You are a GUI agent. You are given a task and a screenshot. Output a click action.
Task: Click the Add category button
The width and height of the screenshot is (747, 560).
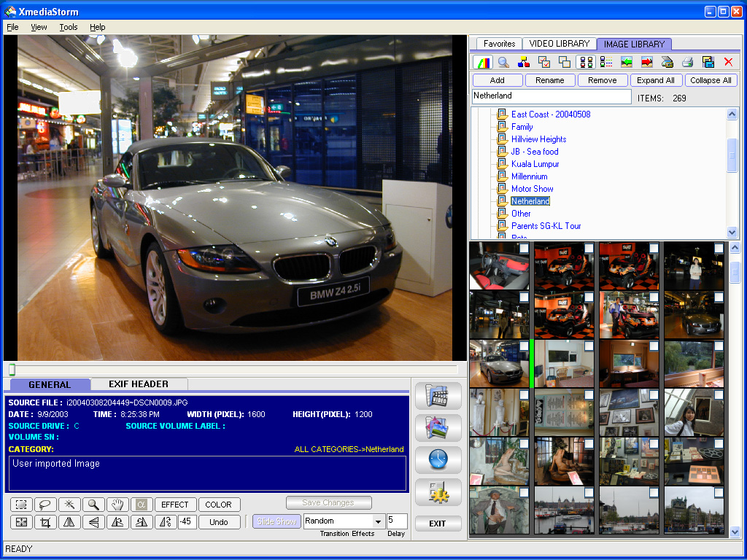coord(498,80)
